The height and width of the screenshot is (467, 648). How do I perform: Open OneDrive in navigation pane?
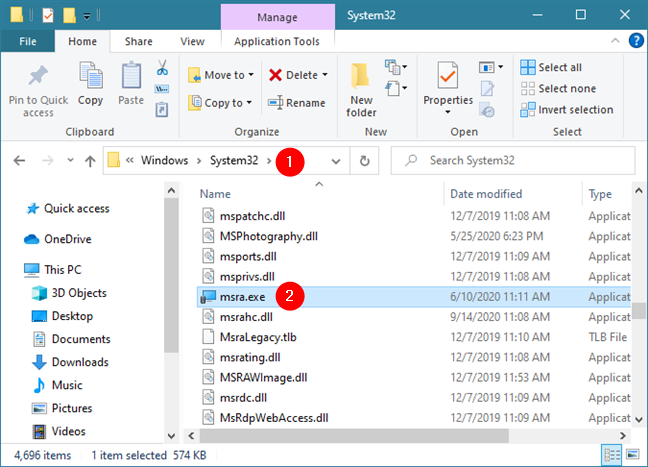[x=58, y=239]
